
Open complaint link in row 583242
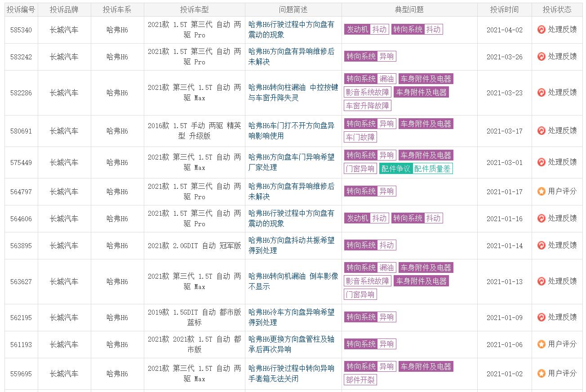(292, 57)
